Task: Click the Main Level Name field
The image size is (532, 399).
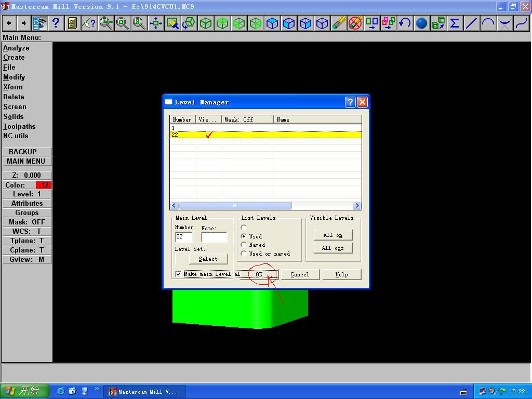Action: pos(214,236)
